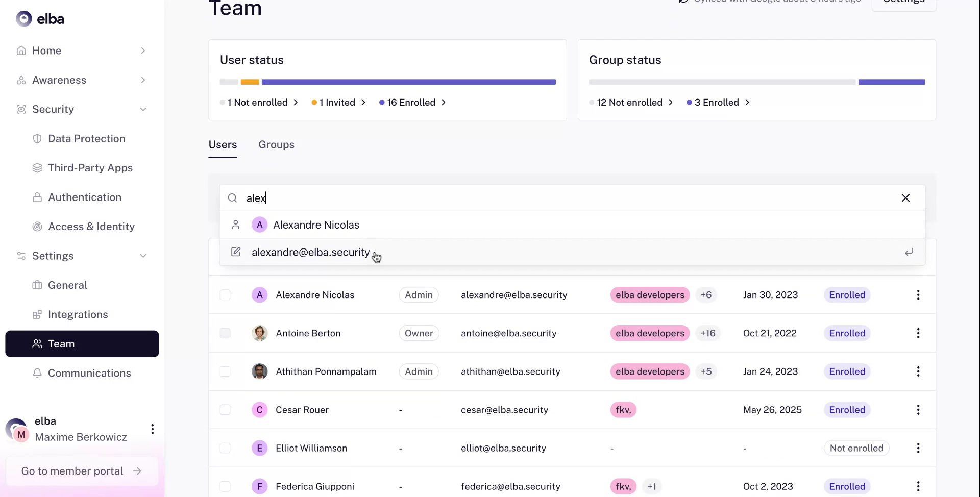980x497 pixels.
Task: Open the 3 Enrolled groups filter
Action: click(x=718, y=103)
